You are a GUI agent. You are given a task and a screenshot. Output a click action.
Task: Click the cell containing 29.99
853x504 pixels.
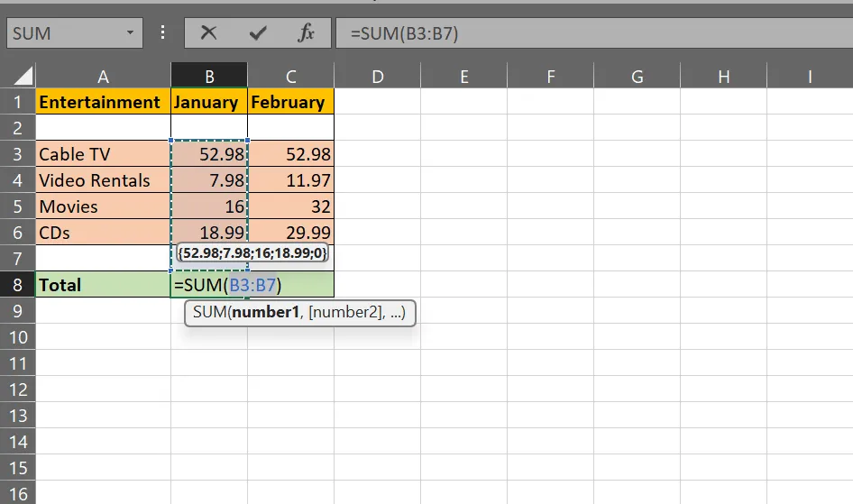(x=291, y=232)
